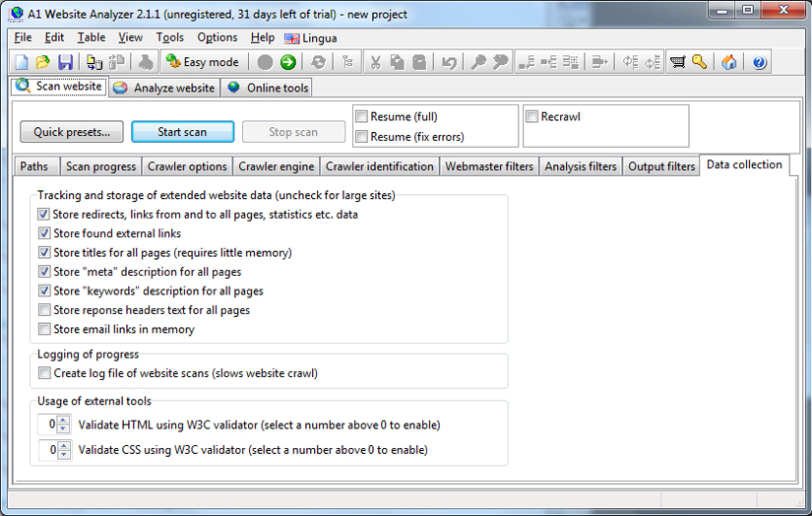Click the gray stop circle icon
The height and width of the screenshot is (516, 812).
(265, 62)
